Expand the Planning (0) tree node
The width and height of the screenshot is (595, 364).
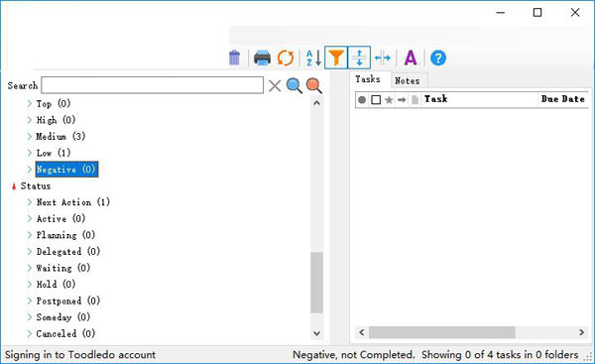point(30,235)
